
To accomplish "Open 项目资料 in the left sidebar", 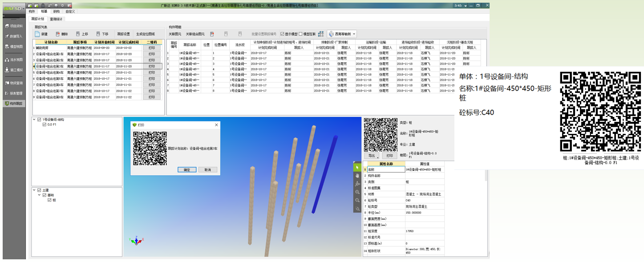I will point(14,26).
